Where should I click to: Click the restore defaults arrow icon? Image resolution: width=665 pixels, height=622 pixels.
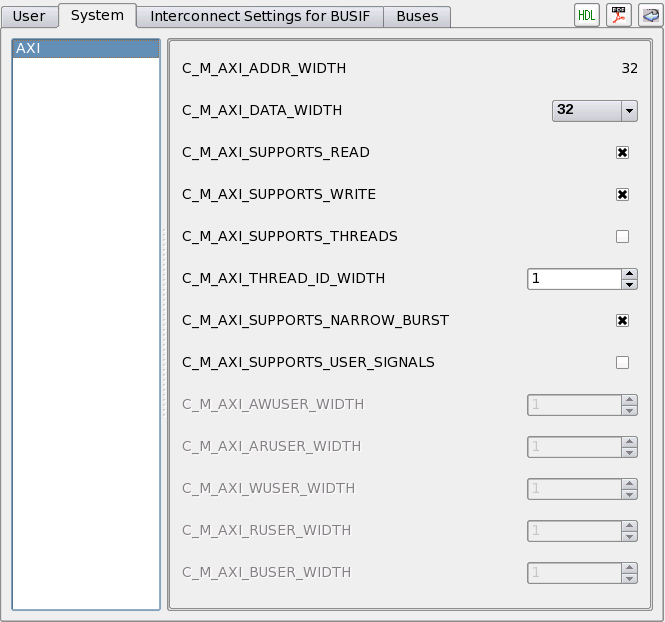(651, 15)
